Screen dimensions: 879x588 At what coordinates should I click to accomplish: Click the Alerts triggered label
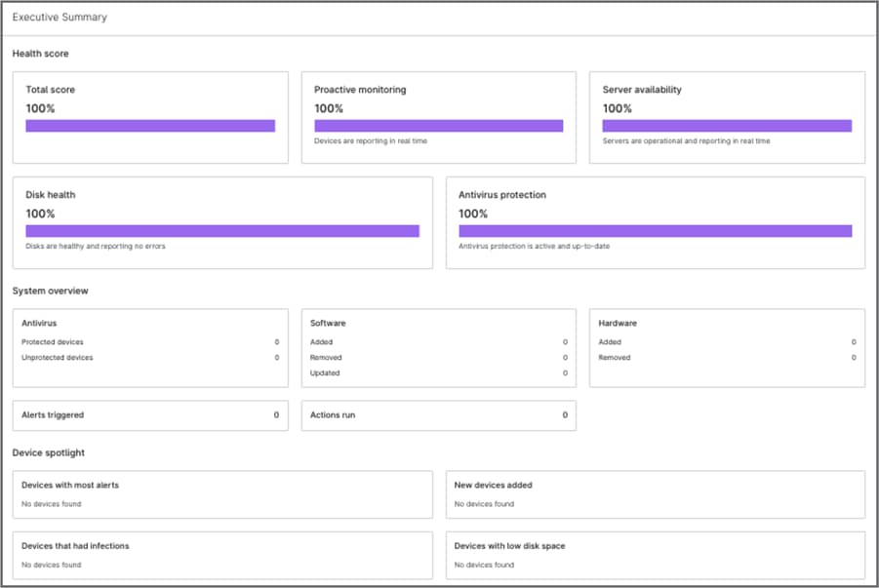pyautogui.click(x=53, y=415)
